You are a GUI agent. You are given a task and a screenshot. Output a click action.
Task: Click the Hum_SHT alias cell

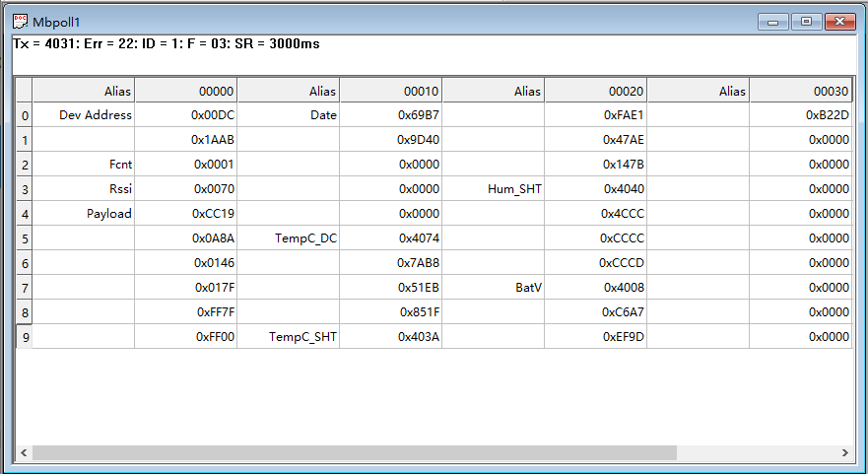coord(494,189)
